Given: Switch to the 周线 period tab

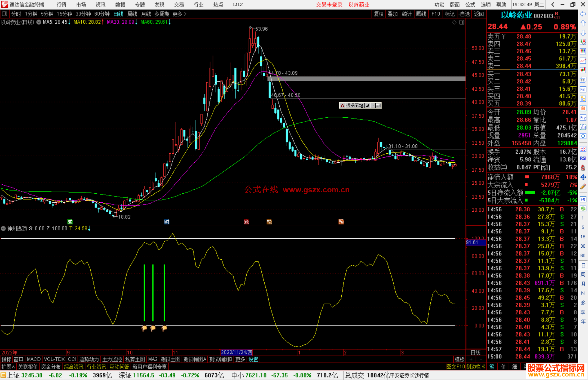Looking at the screenshot, I should [x=132, y=14].
